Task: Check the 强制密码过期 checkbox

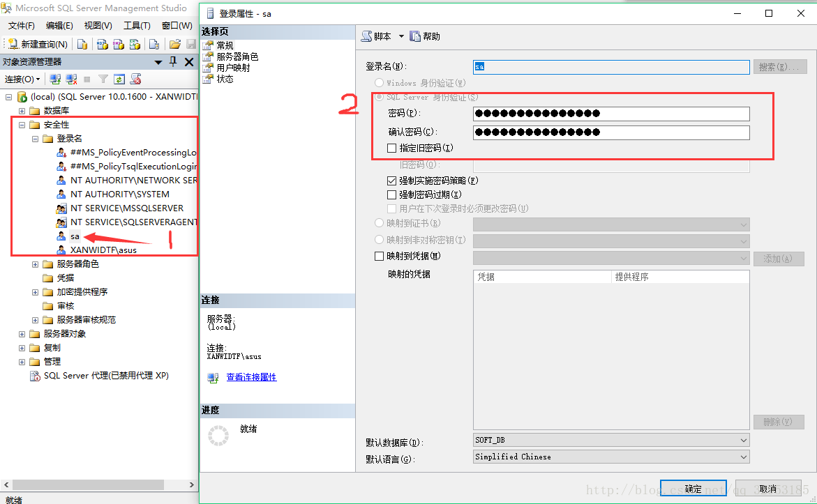Action: pyautogui.click(x=392, y=194)
